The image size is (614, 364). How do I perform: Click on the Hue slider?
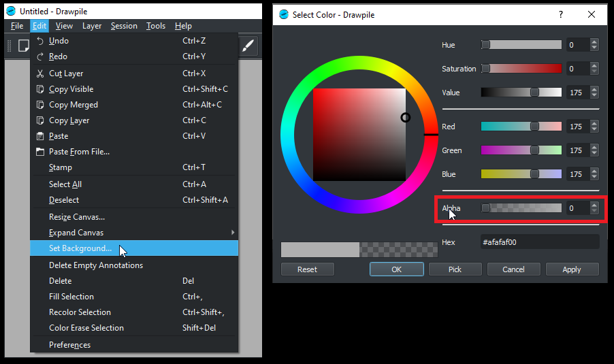[x=521, y=45]
